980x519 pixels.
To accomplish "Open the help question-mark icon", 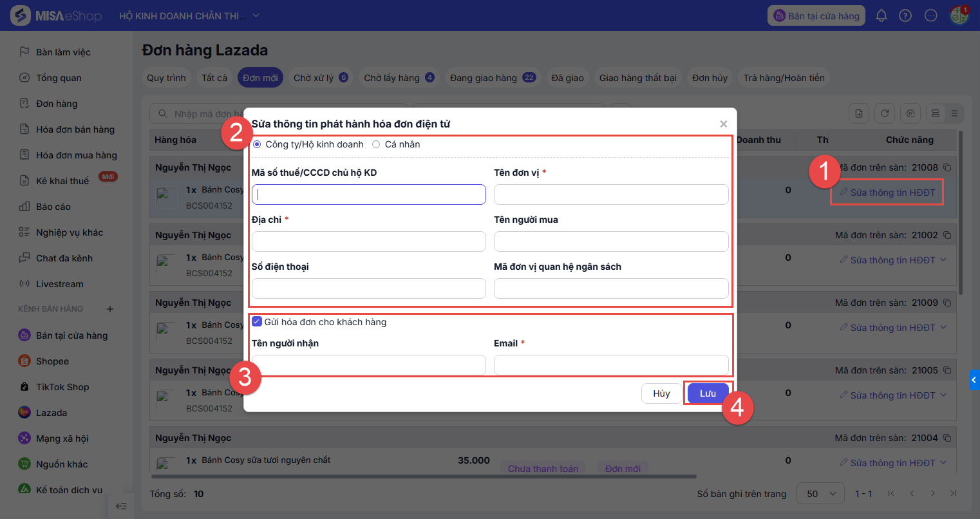I will (905, 15).
